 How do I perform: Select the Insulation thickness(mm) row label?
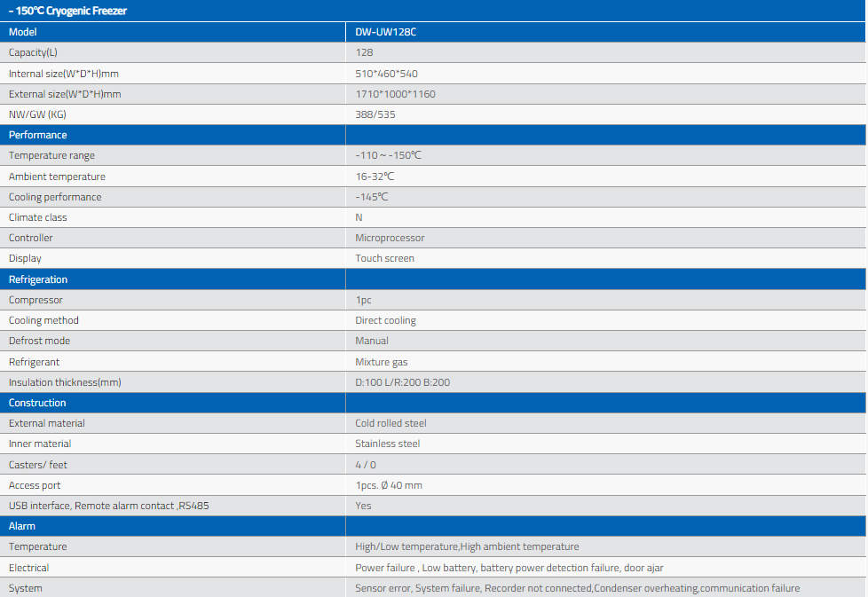(65, 382)
